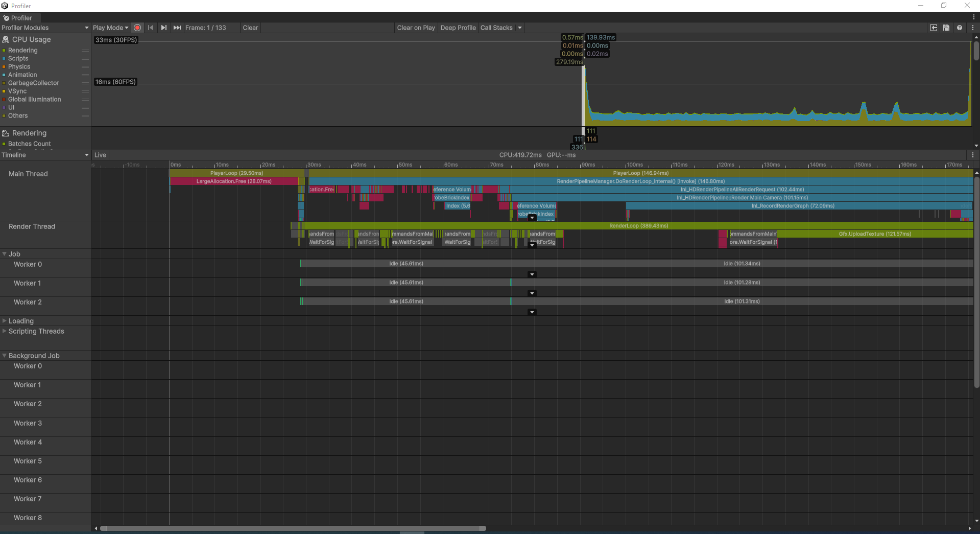980x534 pixels.
Task: Open the Play Mode target dropdown
Action: click(x=110, y=28)
